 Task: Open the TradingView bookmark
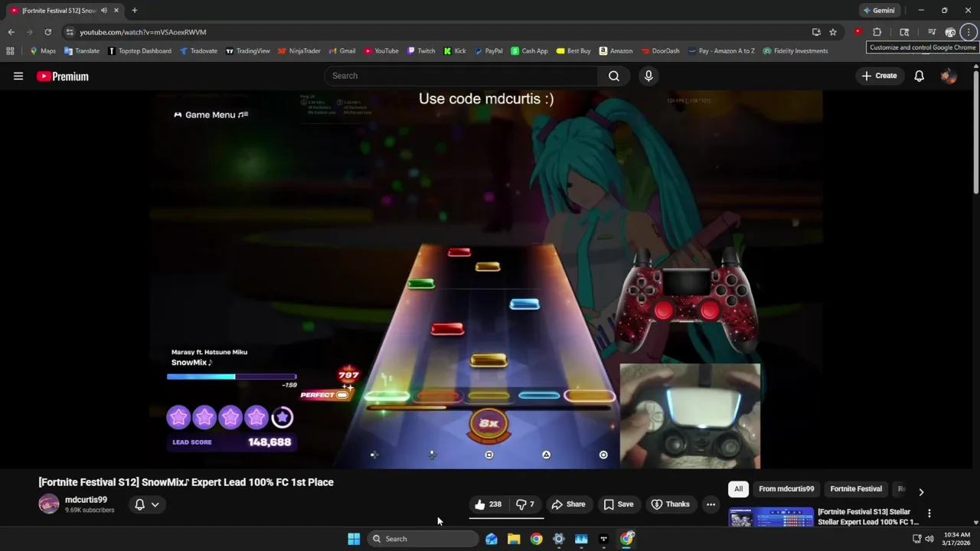click(x=247, y=51)
